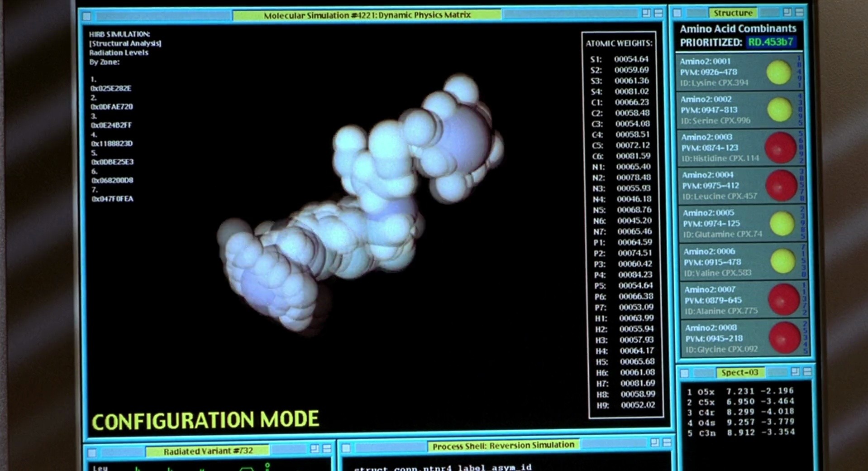Viewport: 868px width, 471px height.
Task: Click the C5 atomic weight 00072.12
Action: [633, 145]
